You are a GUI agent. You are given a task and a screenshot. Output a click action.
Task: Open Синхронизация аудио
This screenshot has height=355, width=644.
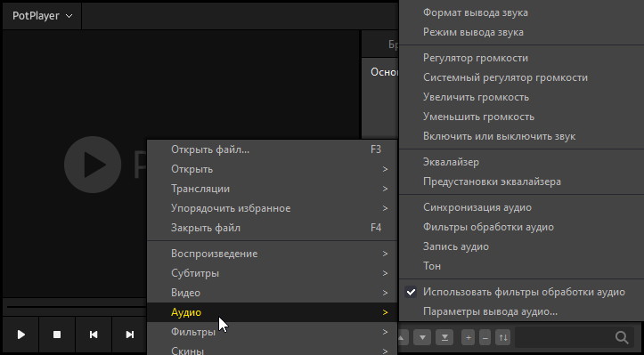(522, 207)
